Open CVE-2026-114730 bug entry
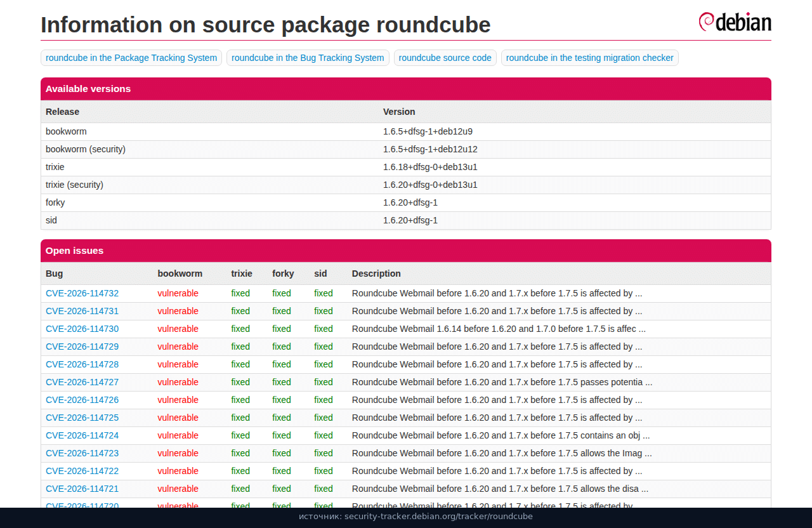812x528 pixels. point(82,329)
